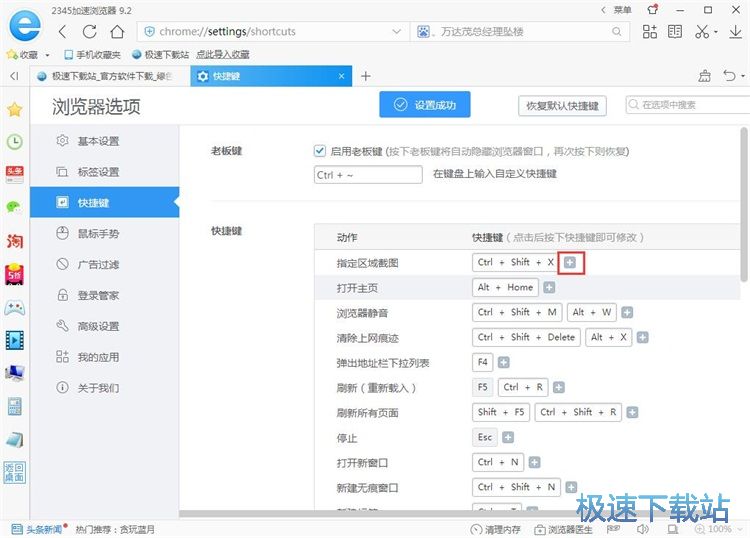Click the 恢复默认快捷键 button
Viewport: 750px width, 538px height.
coord(562,106)
